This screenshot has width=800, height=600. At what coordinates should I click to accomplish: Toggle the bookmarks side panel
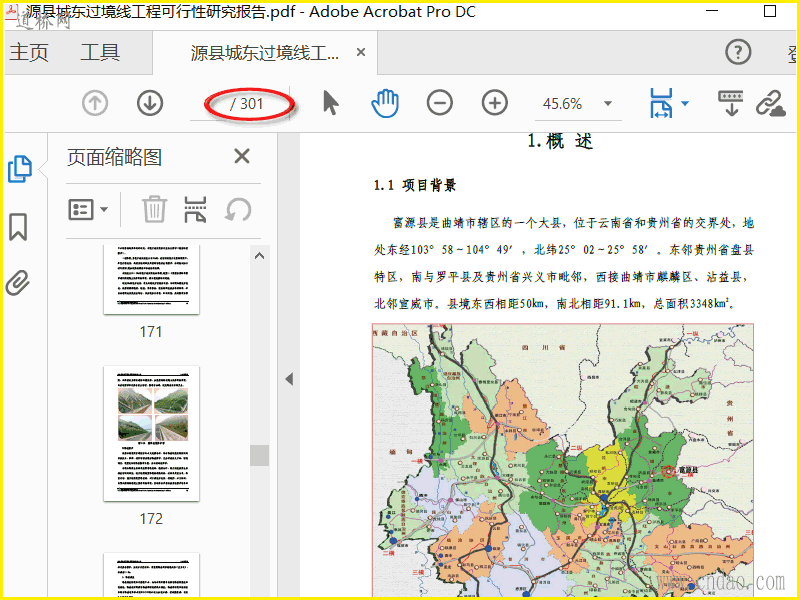(18, 227)
